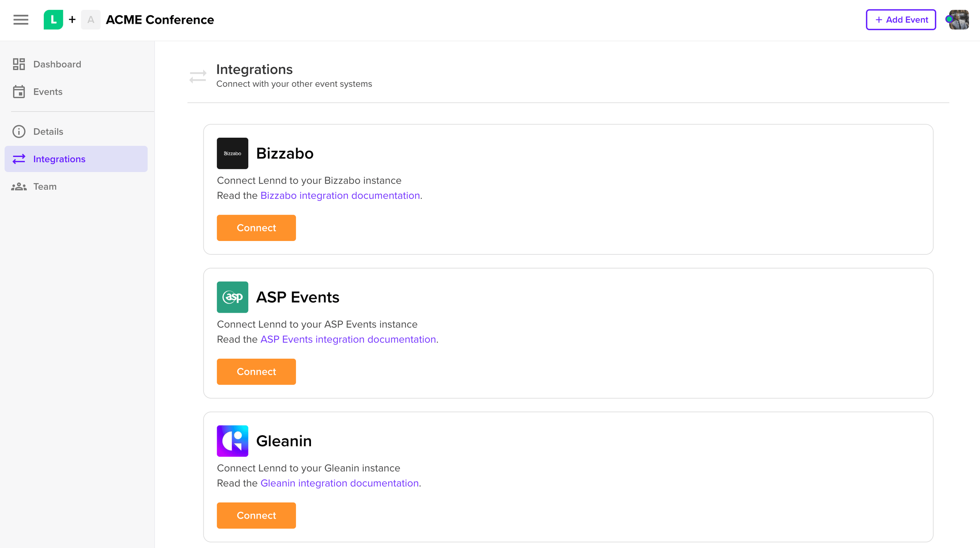Open the hamburger navigation menu
Screen dimensions: 980x548
click(21, 20)
